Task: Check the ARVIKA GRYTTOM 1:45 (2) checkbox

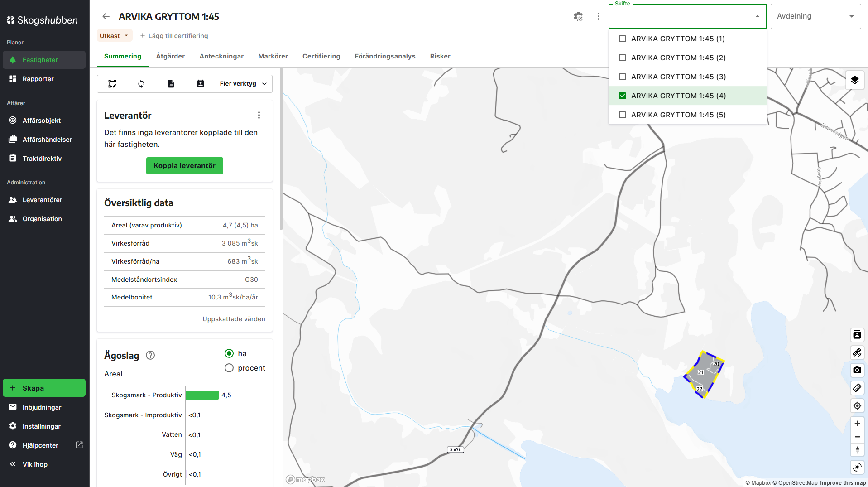Action: tap(623, 58)
